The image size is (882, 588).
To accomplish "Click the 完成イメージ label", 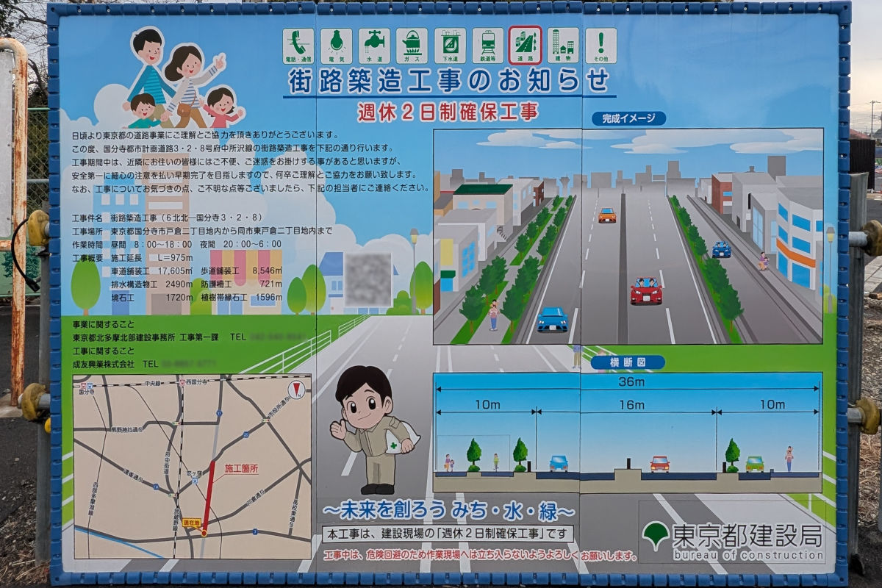I will [628, 118].
